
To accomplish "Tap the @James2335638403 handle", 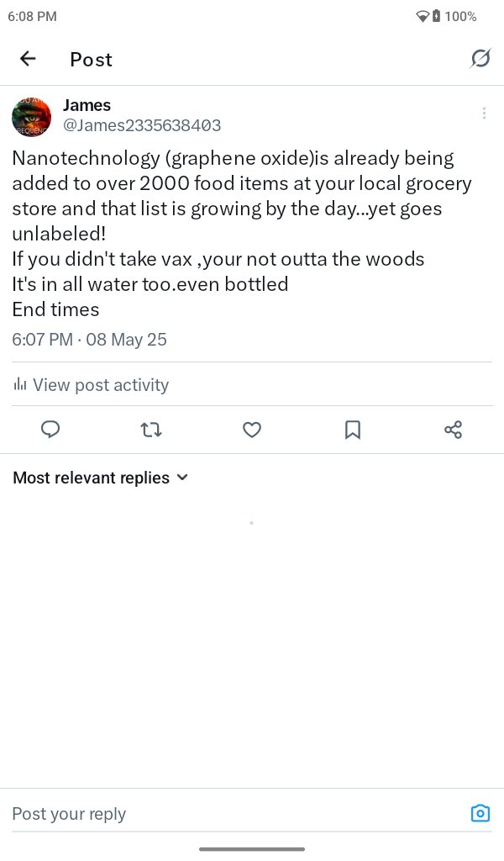I will point(142,125).
